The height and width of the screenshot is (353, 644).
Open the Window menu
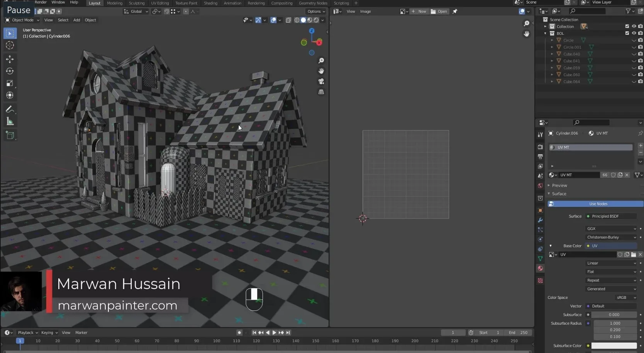pos(58,2)
